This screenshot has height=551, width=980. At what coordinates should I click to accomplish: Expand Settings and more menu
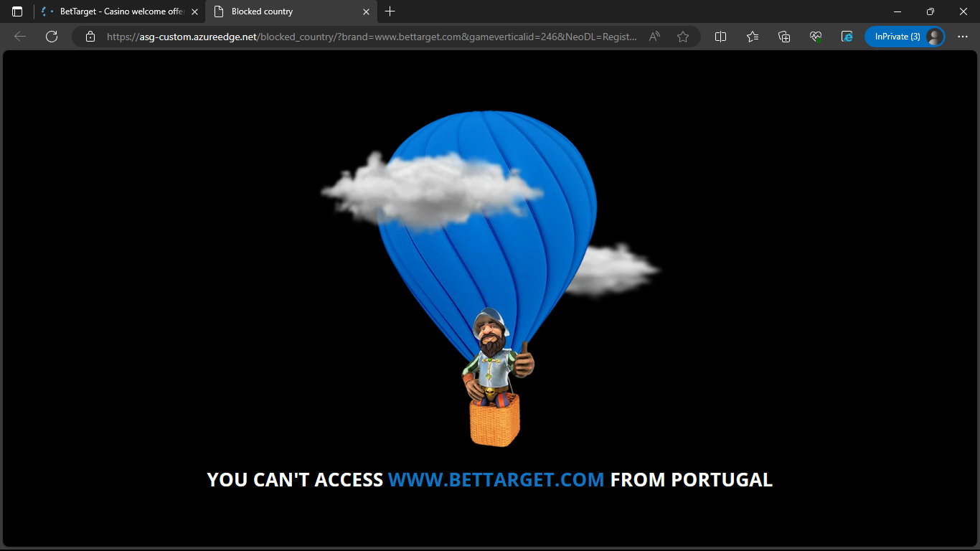point(963,37)
